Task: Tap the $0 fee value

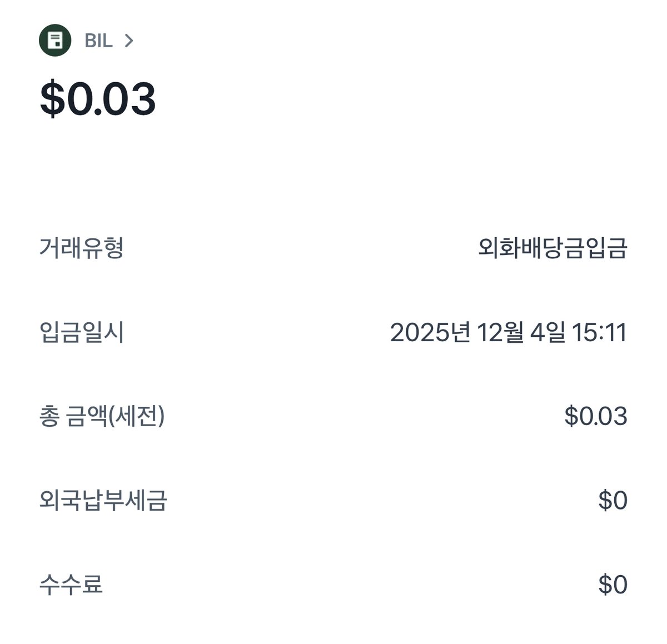Action: coord(613,585)
